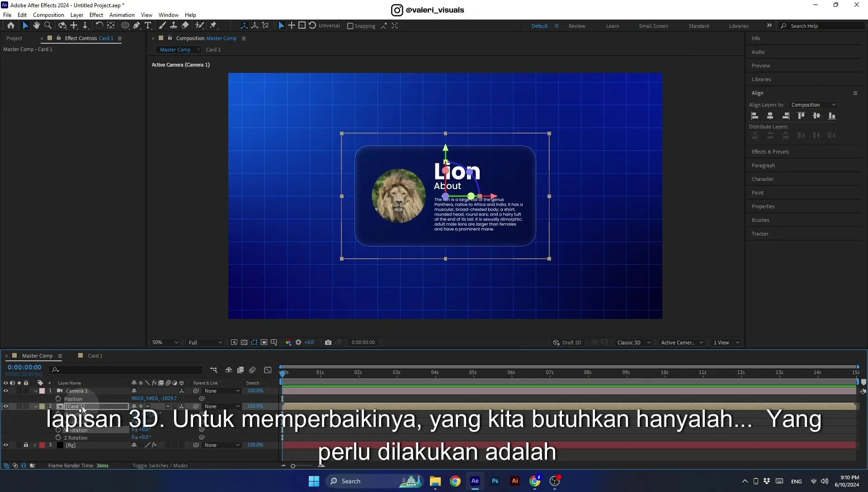The image size is (868, 492).
Task: Open the Animation menu
Action: click(122, 15)
